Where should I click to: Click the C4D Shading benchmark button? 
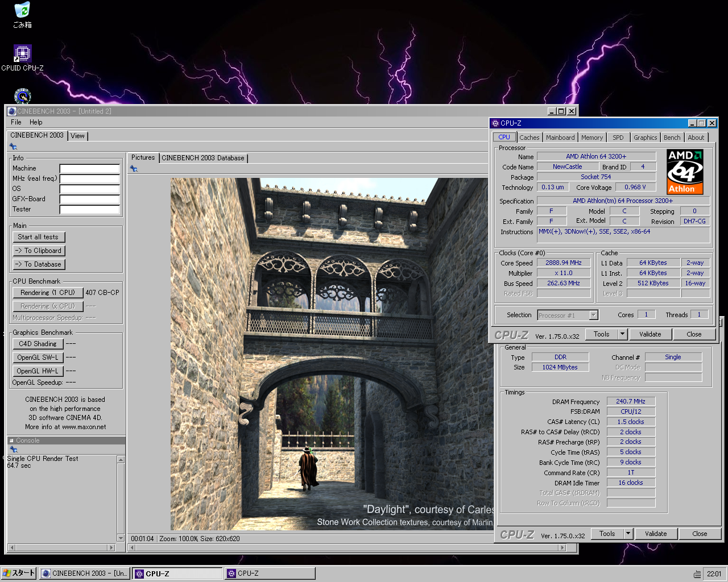(x=38, y=344)
